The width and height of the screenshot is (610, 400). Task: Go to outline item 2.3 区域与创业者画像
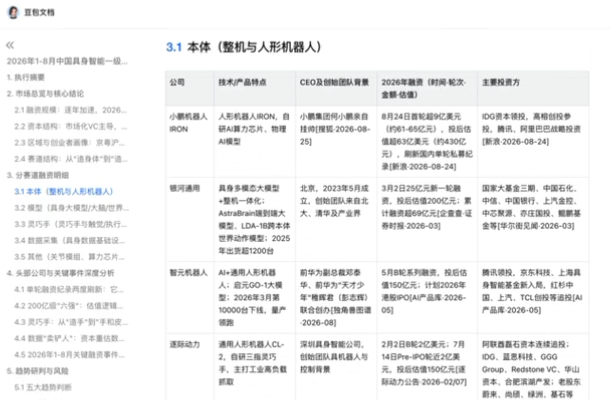(x=70, y=143)
